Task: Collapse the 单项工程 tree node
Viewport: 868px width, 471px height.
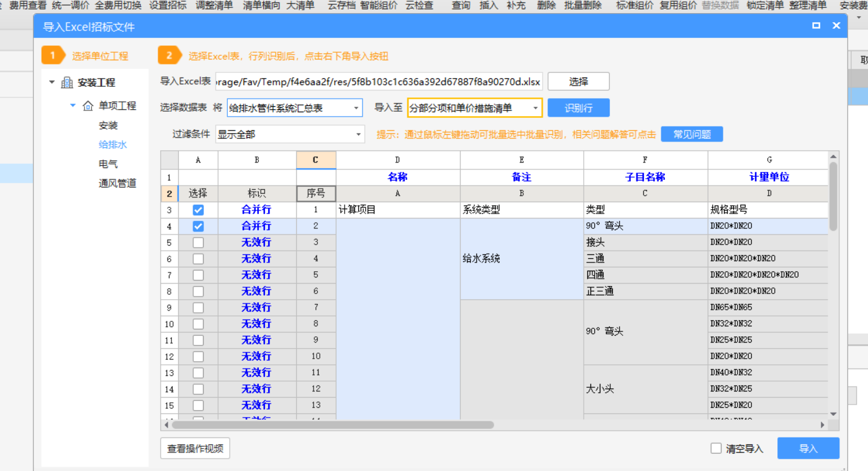Action: [x=73, y=105]
